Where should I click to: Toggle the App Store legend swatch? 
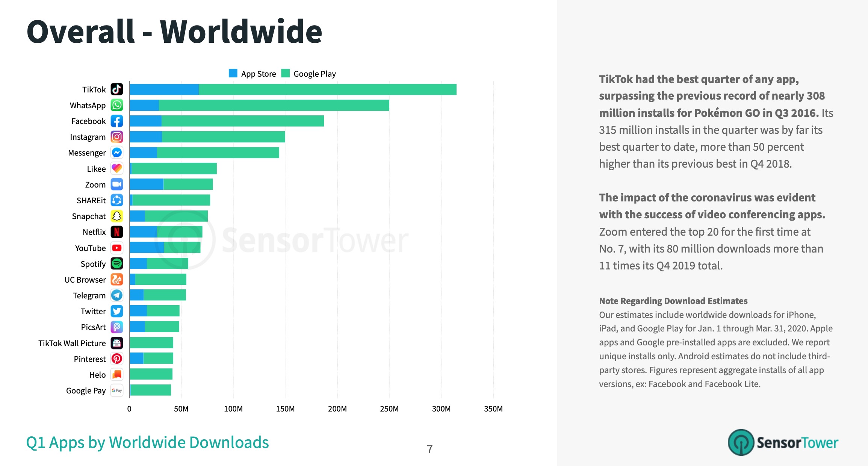pos(233,73)
